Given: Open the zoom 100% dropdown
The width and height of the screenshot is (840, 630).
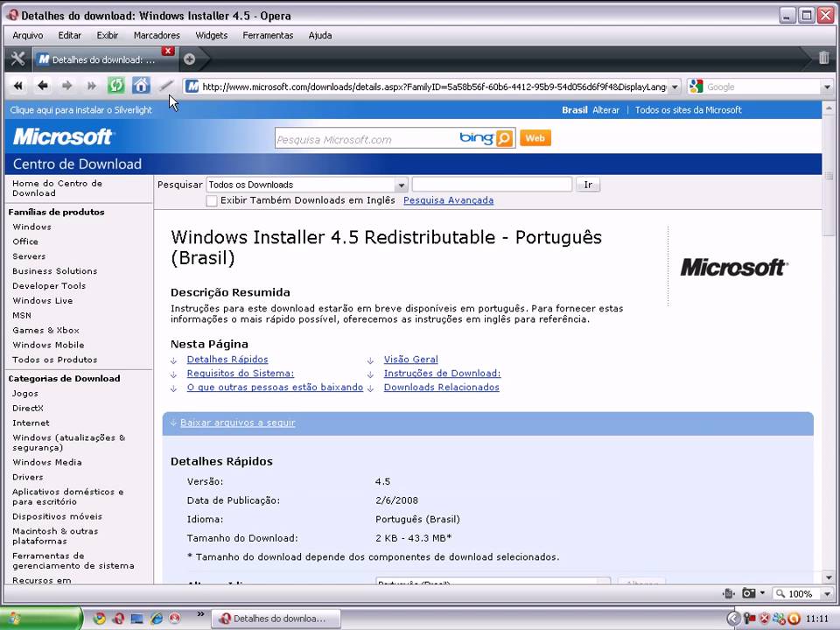Looking at the screenshot, I should click(827, 593).
